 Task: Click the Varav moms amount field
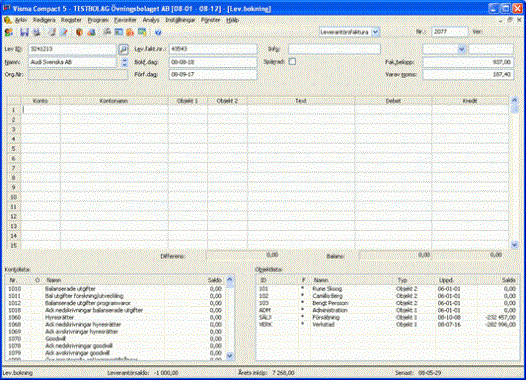468,74
